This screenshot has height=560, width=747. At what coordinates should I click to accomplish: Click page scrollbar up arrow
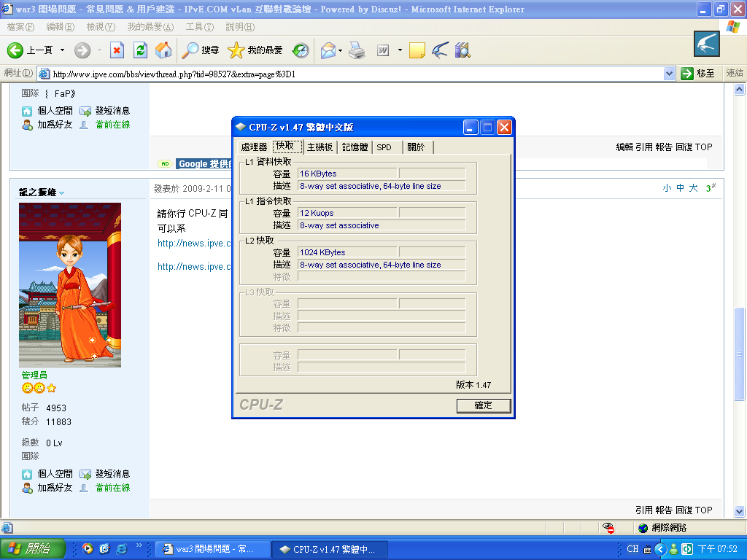(x=740, y=90)
